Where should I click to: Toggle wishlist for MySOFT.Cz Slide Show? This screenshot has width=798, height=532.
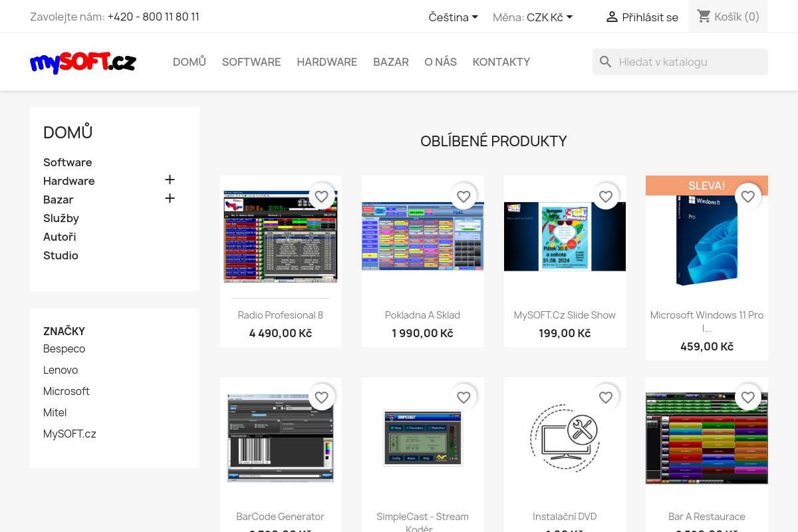click(606, 196)
